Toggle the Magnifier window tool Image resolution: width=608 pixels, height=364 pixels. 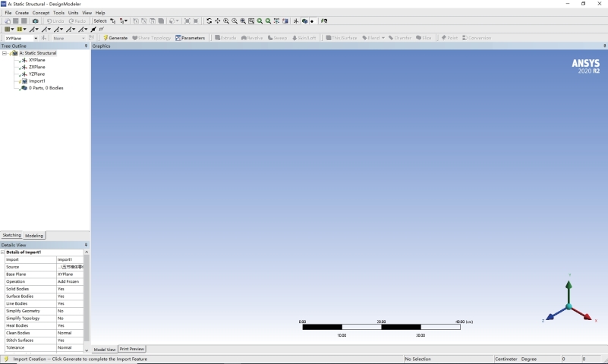(x=251, y=21)
